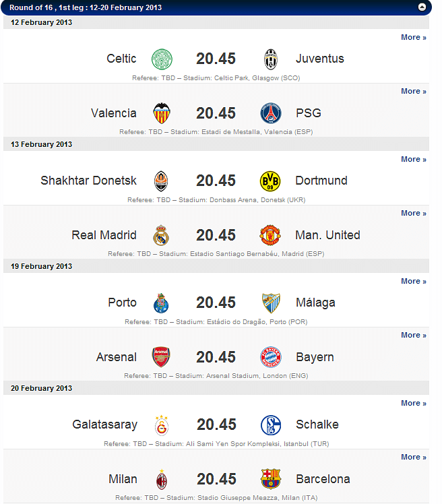Click the Porto vs Málaga kickoff time
The width and height of the screenshot is (442, 504).
tap(216, 303)
